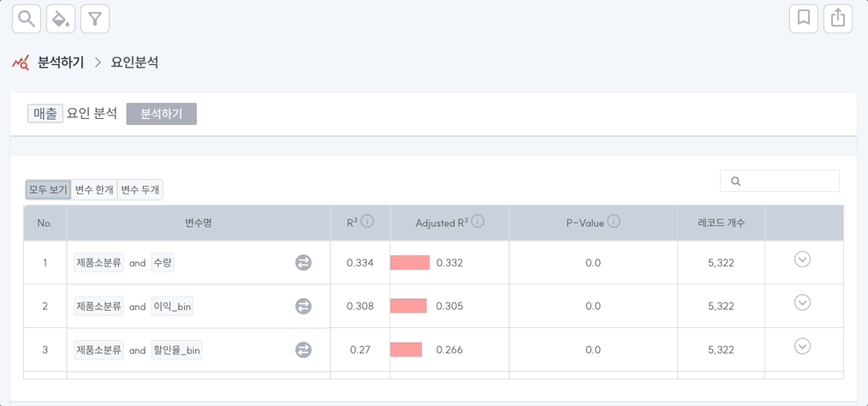
Task: Click the share export icon
Action: tap(838, 18)
